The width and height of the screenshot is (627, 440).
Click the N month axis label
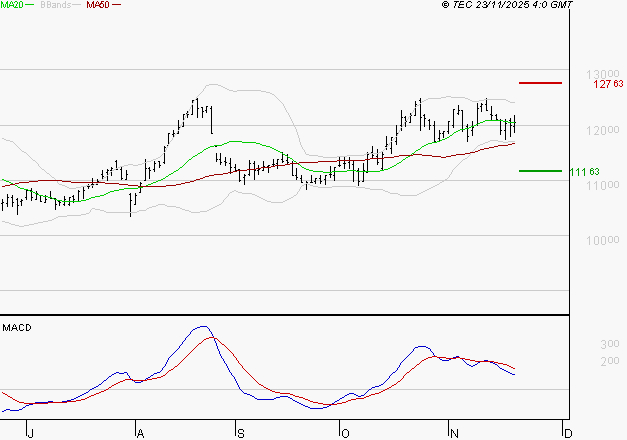tap(454, 434)
